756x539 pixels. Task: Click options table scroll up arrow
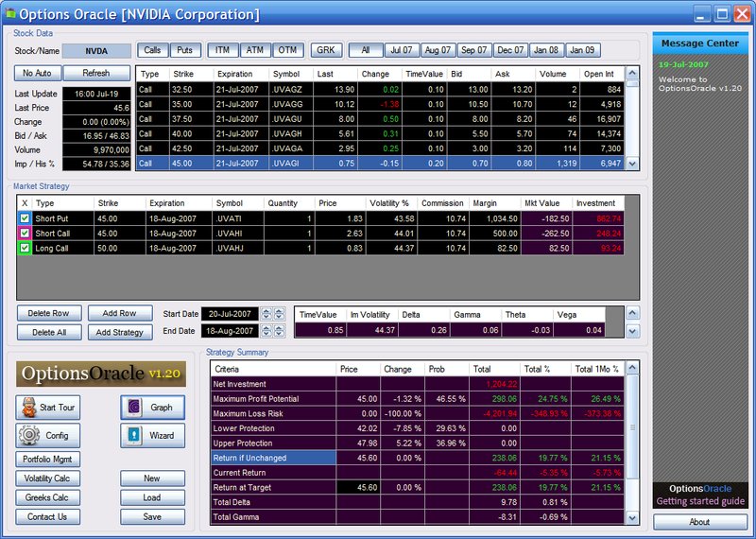pos(632,74)
